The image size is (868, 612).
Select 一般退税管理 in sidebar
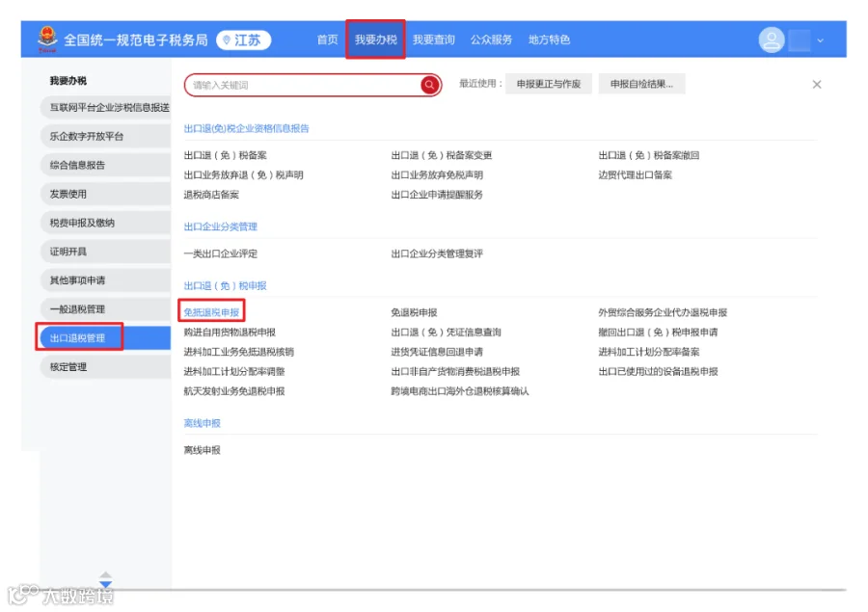click(106, 308)
